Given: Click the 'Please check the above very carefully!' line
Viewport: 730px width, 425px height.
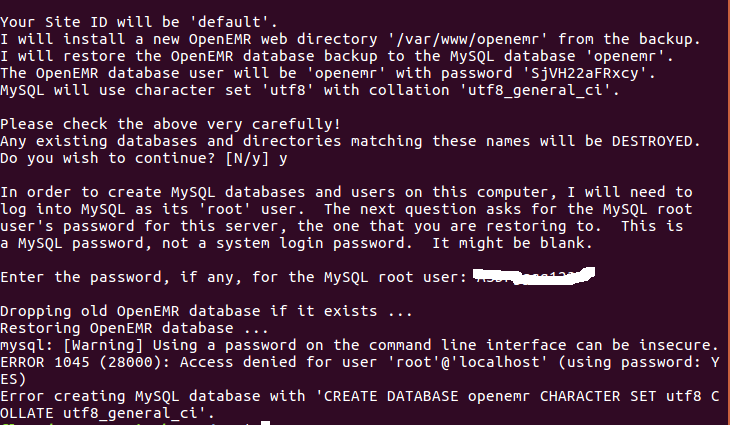Looking at the screenshot, I should (x=170, y=124).
